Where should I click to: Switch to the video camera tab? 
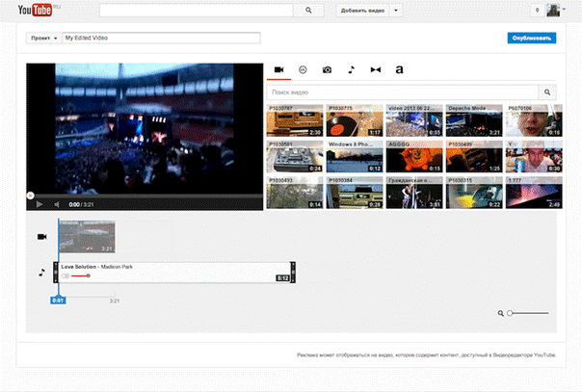coord(278,69)
